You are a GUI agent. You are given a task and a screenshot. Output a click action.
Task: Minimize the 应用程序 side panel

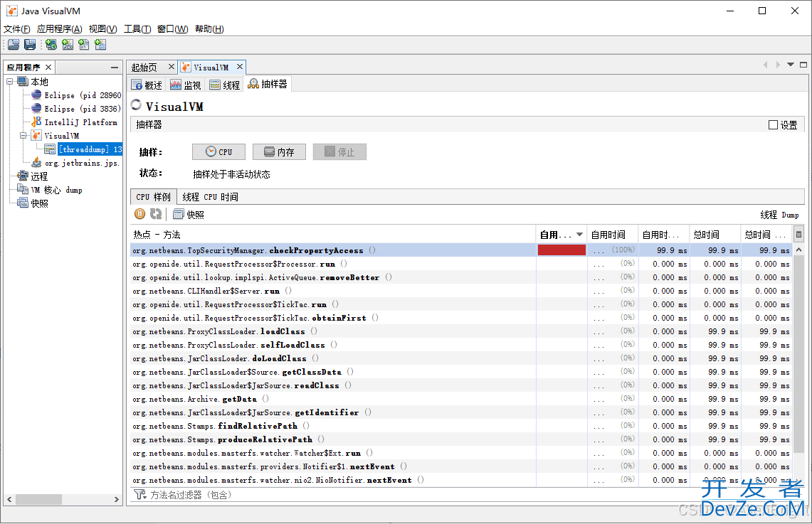(115, 68)
